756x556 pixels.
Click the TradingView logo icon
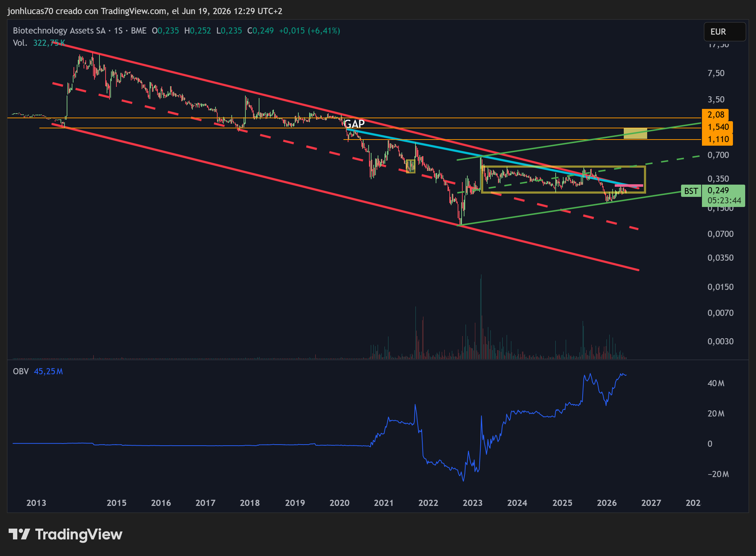(x=19, y=534)
